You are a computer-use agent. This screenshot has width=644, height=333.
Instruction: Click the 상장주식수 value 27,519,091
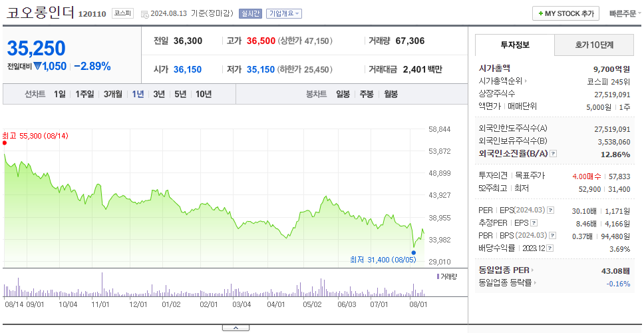click(612, 95)
